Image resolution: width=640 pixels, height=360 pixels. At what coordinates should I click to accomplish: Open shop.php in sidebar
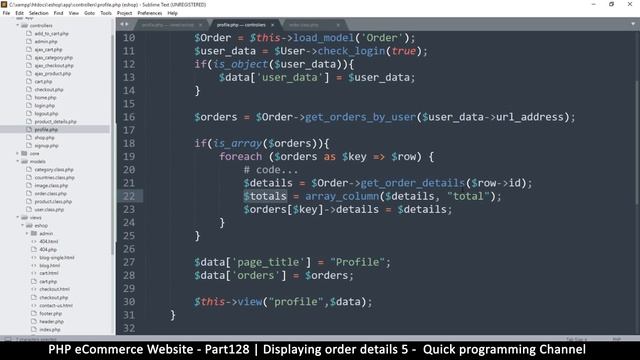point(44,138)
